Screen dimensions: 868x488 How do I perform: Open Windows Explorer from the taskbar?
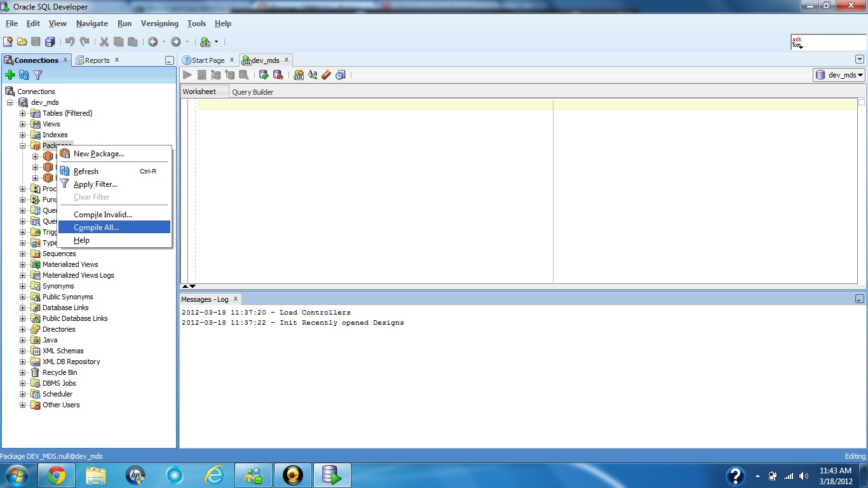coord(95,475)
